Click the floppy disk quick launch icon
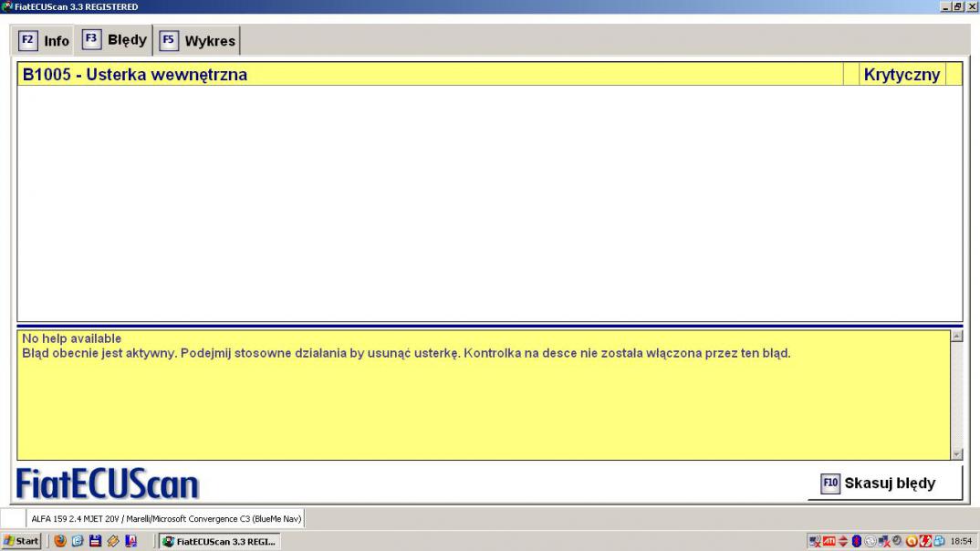Image resolution: width=980 pixels, height=551 pixels. (95, 541)
